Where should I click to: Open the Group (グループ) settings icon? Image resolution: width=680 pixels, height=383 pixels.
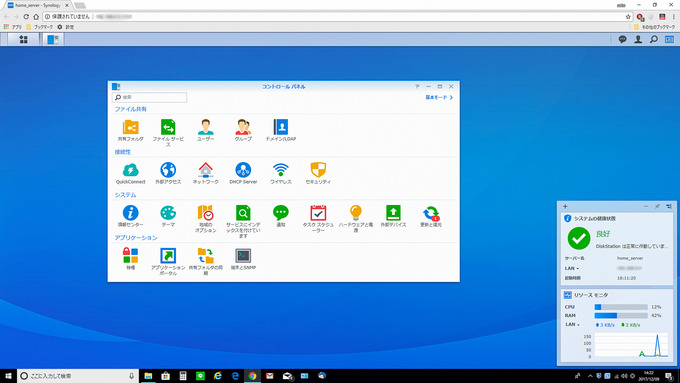click(243, 127)
